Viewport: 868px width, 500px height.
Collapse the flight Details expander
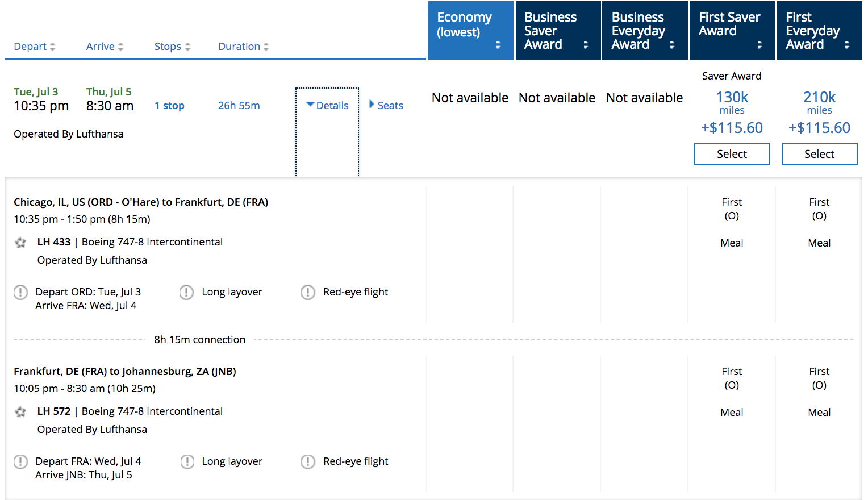click(x=327, y=106)
